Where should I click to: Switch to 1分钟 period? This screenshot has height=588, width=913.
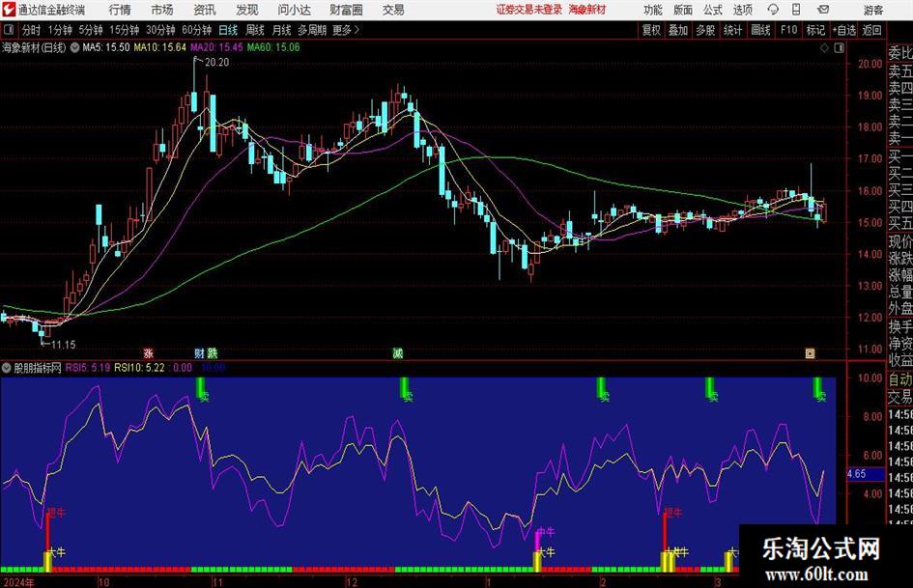pyautogui.click(x=59, y=30)
